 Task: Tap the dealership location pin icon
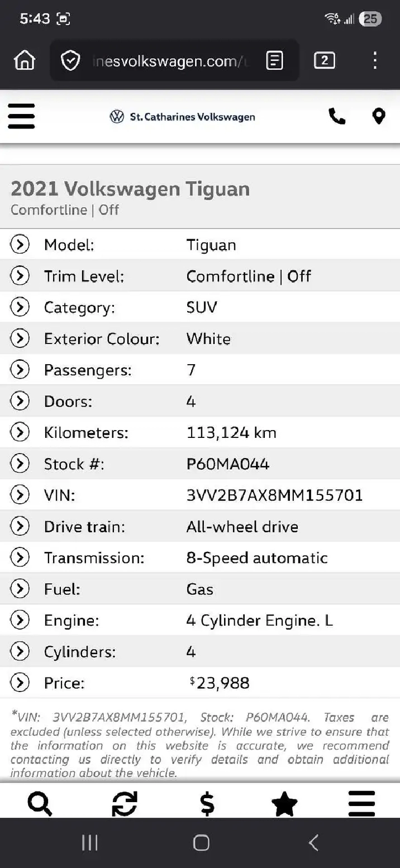(x=379, y=116)
